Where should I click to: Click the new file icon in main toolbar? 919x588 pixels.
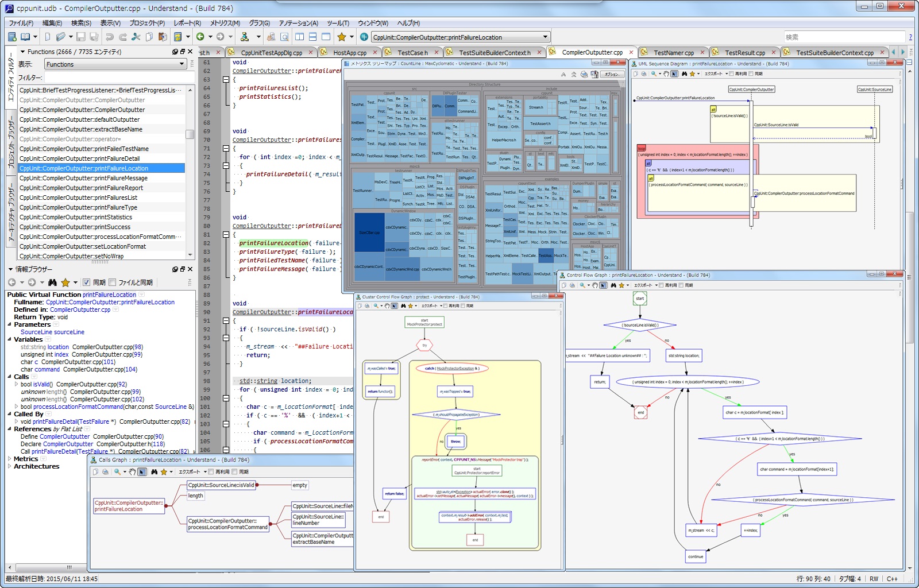[x=47, y=37]
